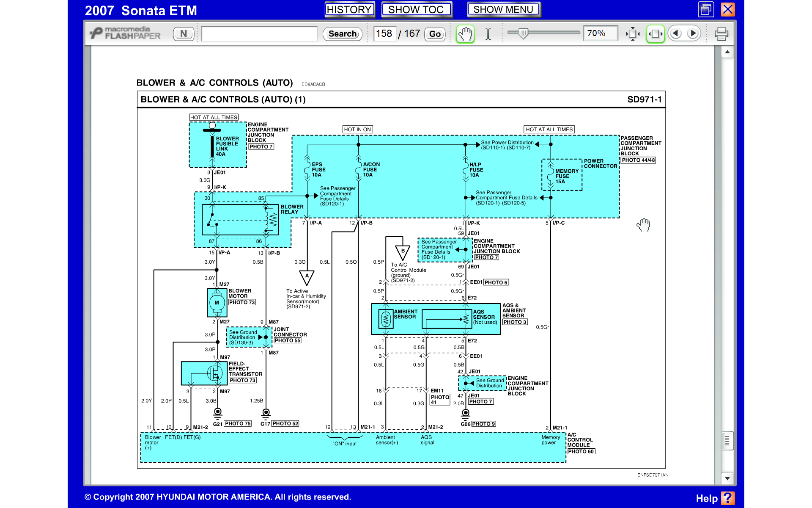Click the MEMORY FUSE 15A label
This screenshot has width=812, height=508.
567,176
